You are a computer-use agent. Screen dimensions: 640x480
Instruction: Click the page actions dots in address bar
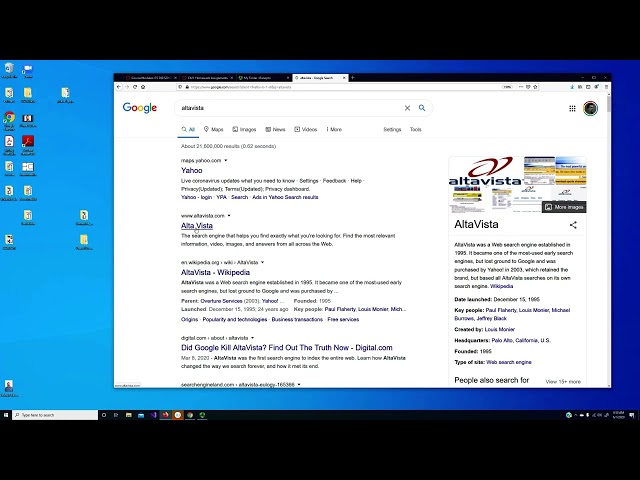tap(521, 87)
